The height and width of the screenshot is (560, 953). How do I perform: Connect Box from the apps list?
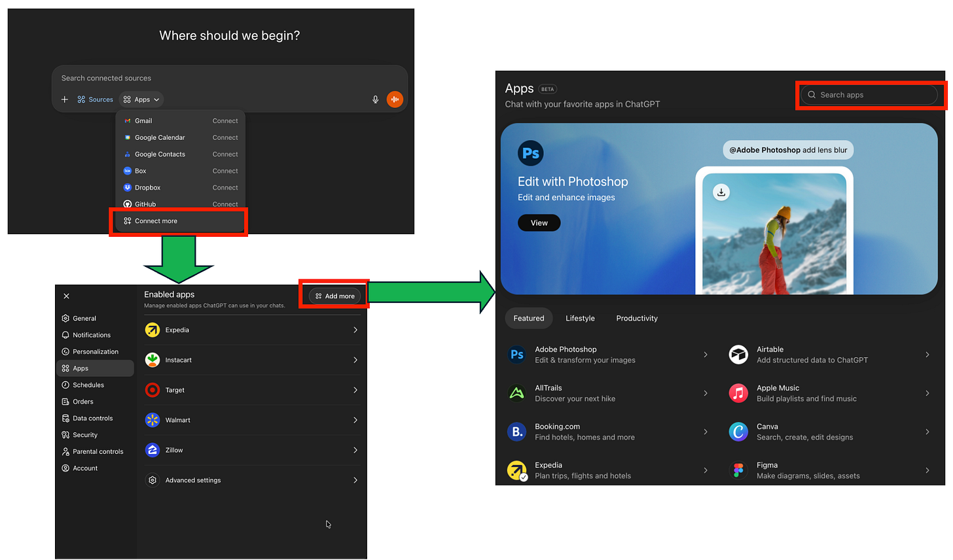pyautogui.click(x=225, y=171)
